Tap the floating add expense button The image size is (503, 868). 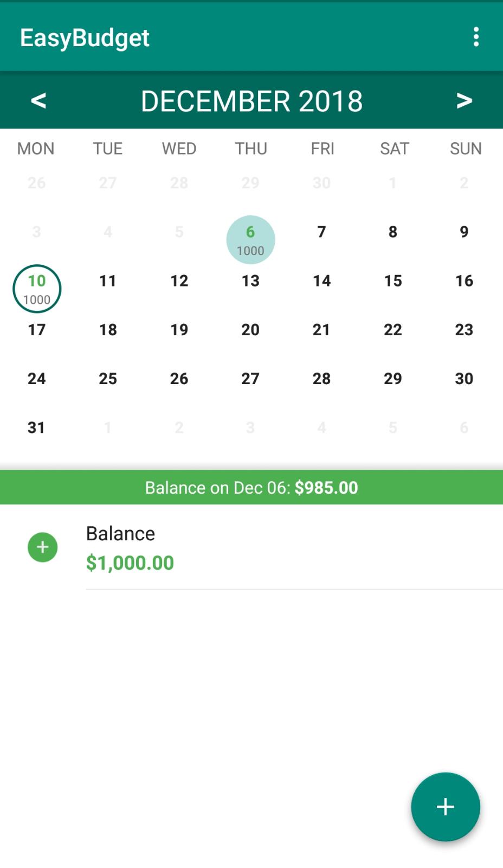pos(445,806)
